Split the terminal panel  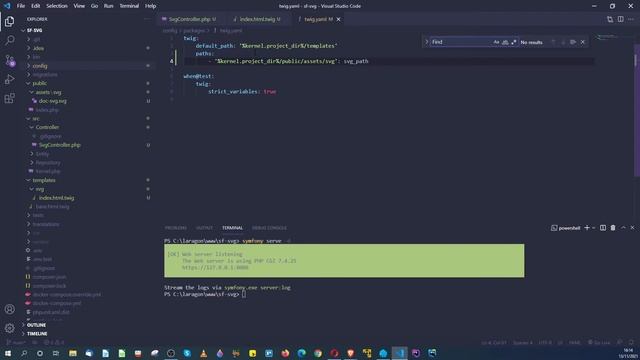[x=603, y=228]
